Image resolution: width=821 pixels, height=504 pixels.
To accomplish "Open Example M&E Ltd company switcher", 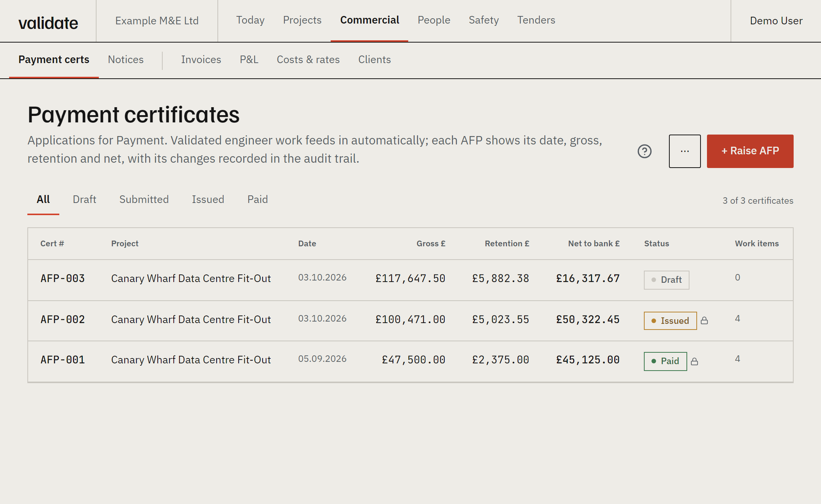I will [157, 21].
